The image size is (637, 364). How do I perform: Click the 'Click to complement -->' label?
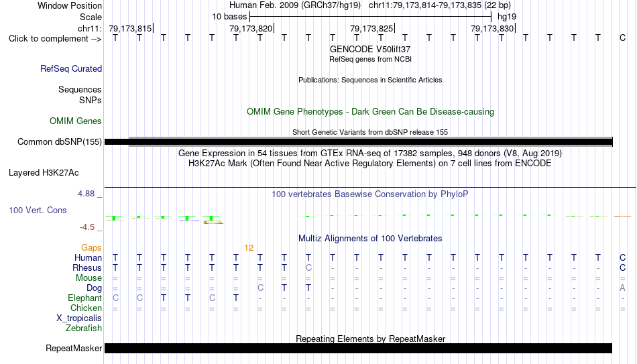click(55, 39)
